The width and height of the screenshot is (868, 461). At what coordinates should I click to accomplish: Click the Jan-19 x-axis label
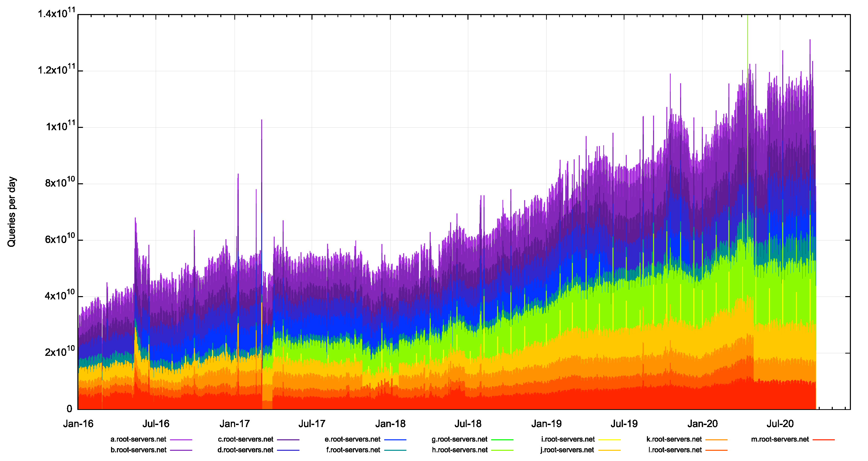pyautogui.click(x=546, y=423)
